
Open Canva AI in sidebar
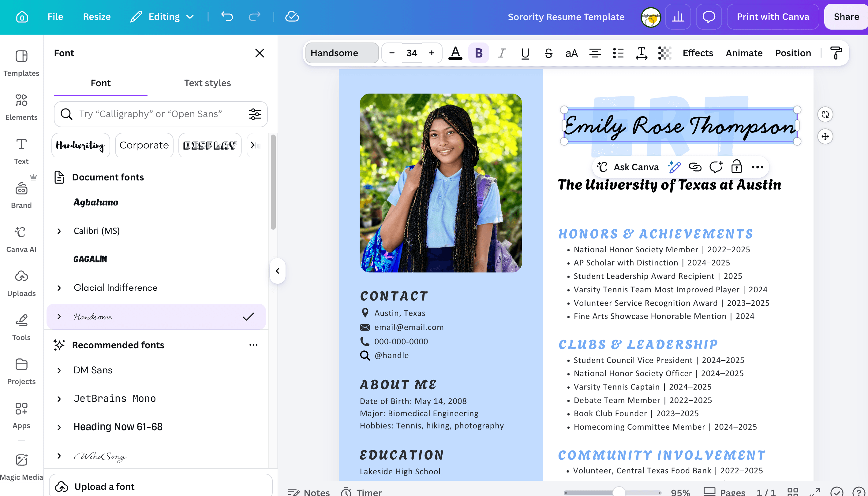click(x=21, y=239)
